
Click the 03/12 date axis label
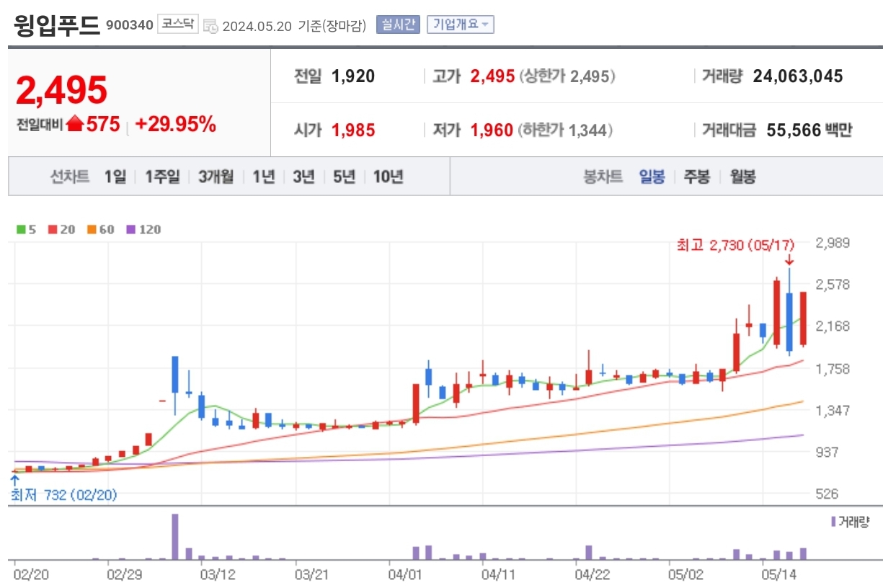218,575
